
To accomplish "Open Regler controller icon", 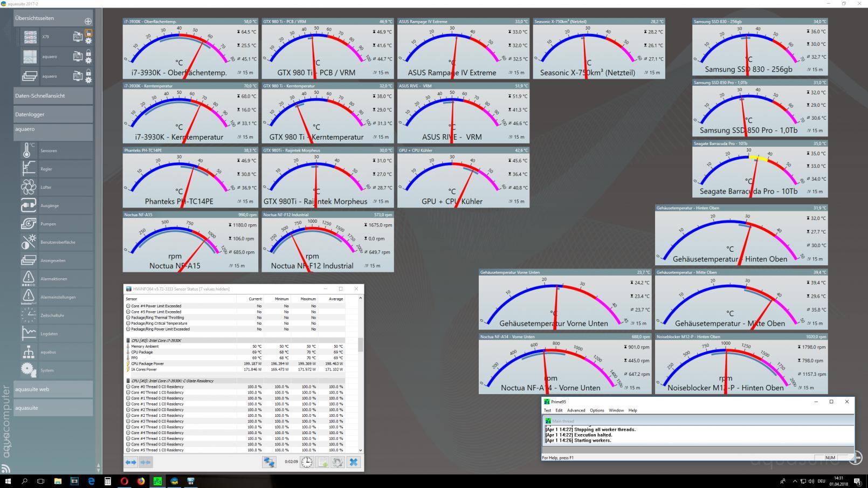I will 28,169.
